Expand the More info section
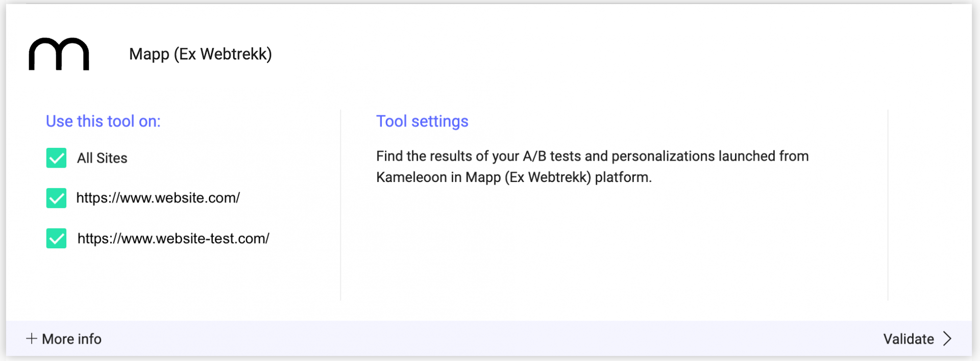 64,339
